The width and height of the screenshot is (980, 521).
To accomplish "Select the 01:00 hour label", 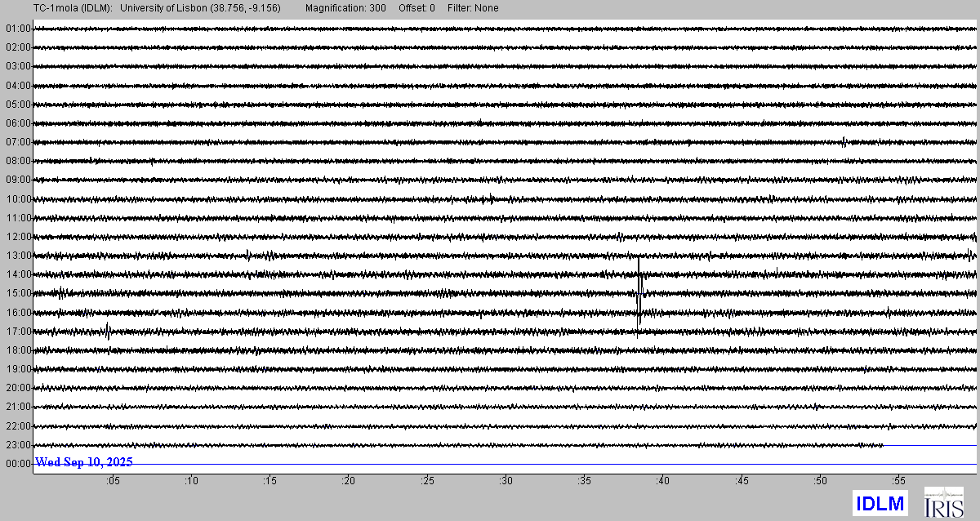I will coord(18,29).
